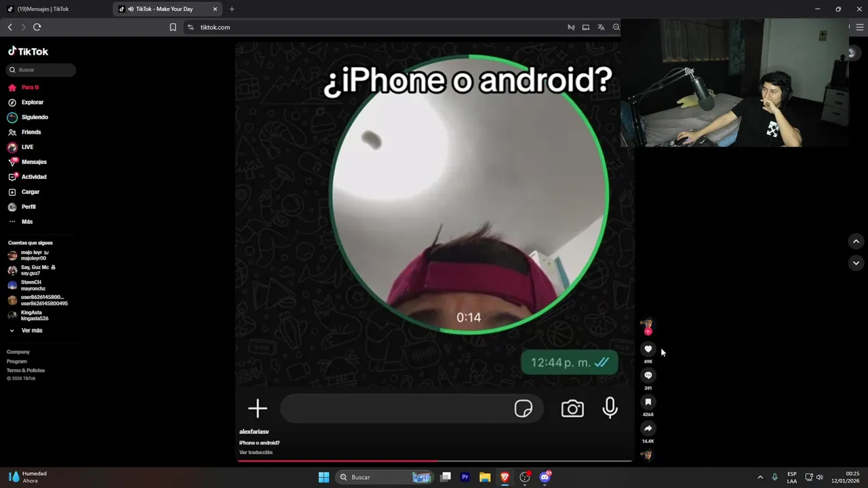The height and width of the screenshot is (488, 868).
Task: Share the video with arrow icon
Action: click(x=648, y=428)
